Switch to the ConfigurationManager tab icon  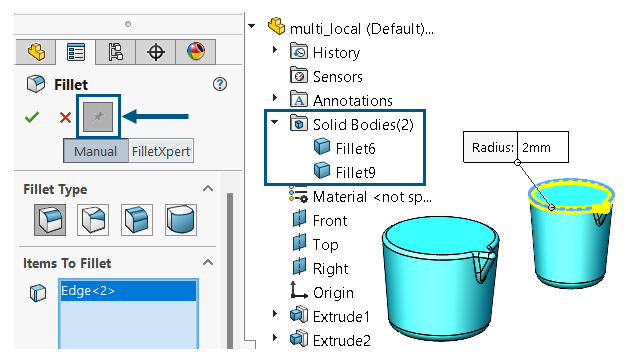[x=116, y=52]
